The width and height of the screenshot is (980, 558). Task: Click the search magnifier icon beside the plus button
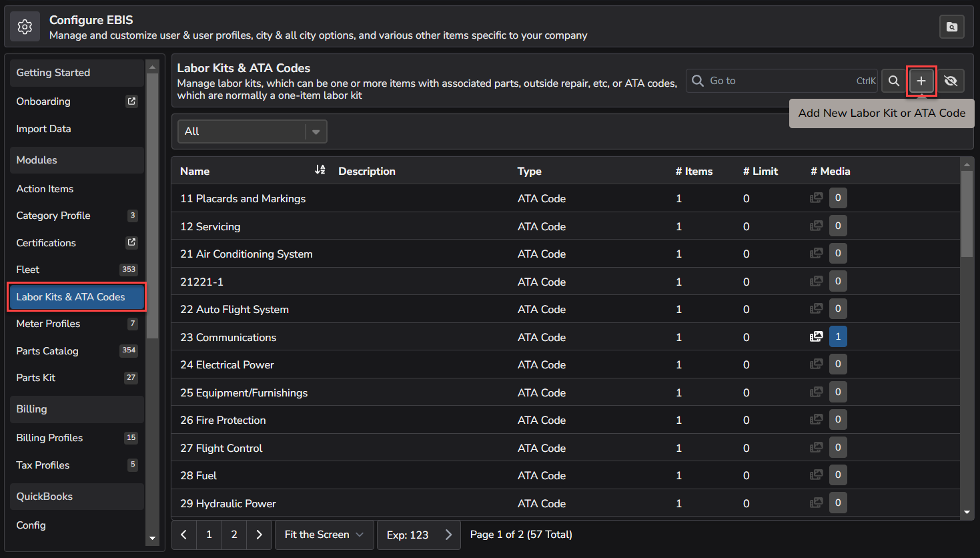coord(893,80)
